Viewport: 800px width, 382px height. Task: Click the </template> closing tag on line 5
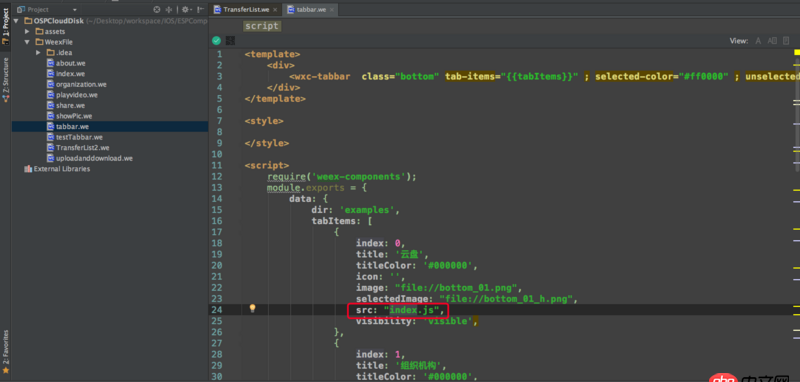275,99
